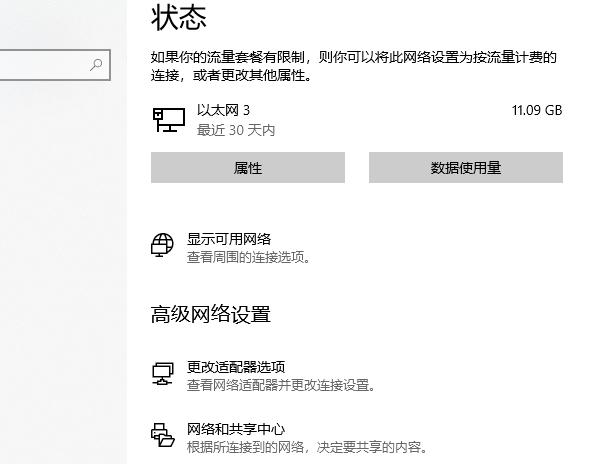600x464 pixels.
Task: Click the 状态 page heading
Action: pos(179,18)
